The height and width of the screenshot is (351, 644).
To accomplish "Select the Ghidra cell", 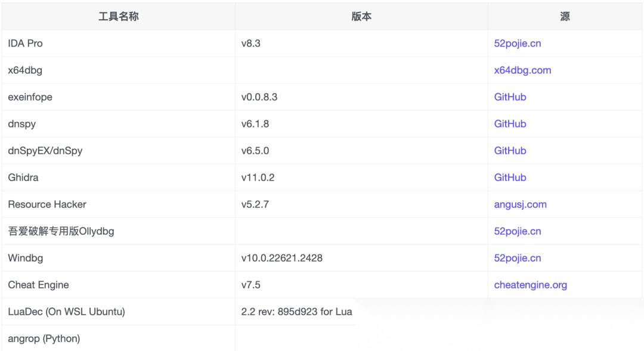I will click(118, 178).
